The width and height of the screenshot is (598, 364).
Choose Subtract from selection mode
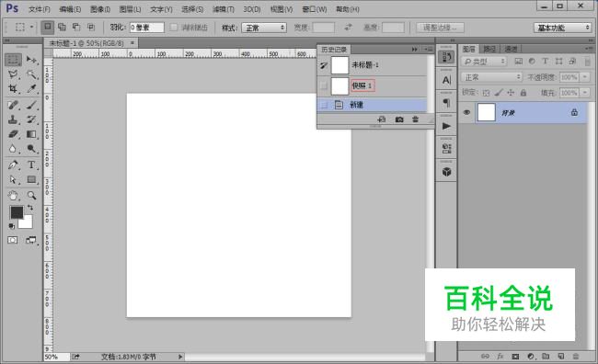[76, 27]
